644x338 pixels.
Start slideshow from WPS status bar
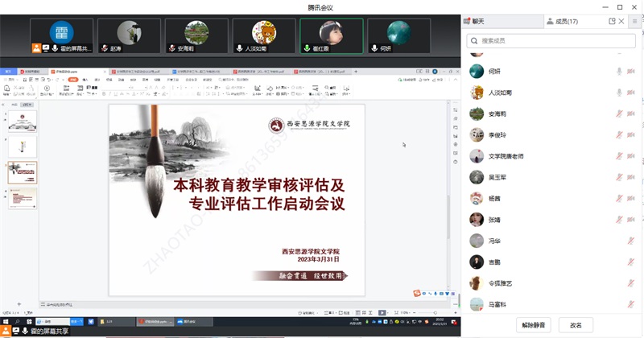click(382, 313)
